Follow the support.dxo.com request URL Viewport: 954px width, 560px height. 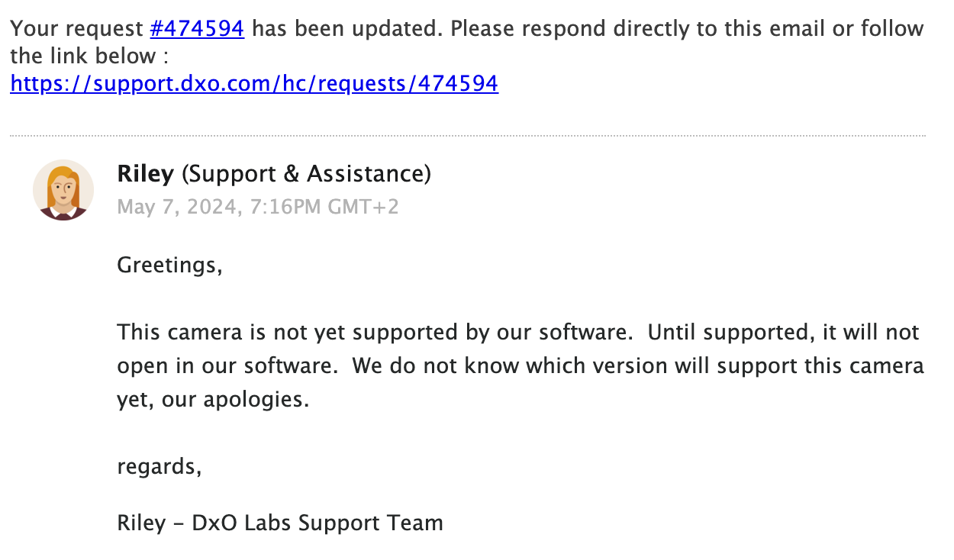254,83
